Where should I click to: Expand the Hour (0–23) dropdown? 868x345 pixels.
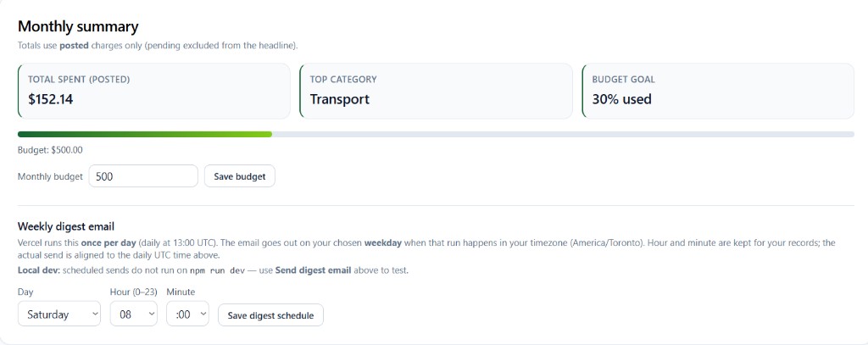click(x=134, y=314)
